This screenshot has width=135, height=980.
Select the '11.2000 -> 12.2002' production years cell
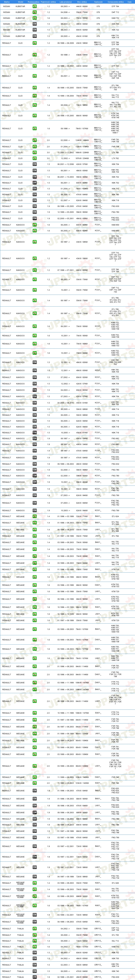pos(66,152)
